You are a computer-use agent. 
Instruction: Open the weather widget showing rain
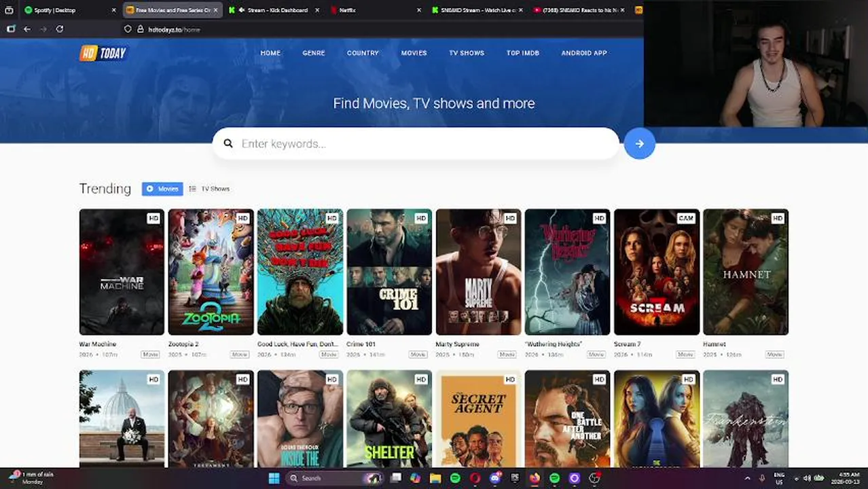click(x=32, y=477)
